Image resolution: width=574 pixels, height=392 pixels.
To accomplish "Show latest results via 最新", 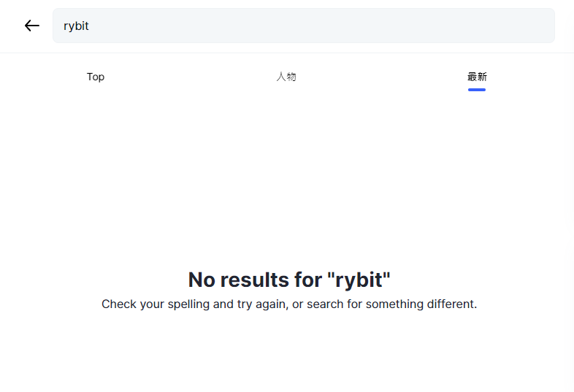I will (x=477, y=77).
